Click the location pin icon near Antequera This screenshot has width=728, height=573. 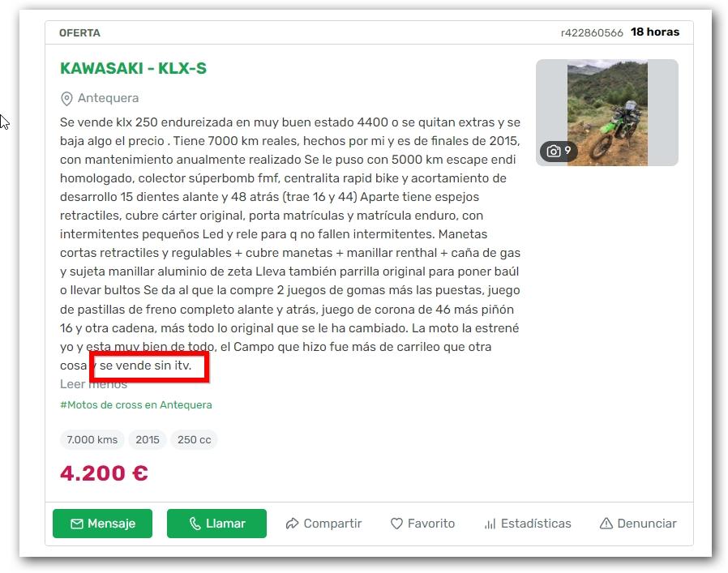coord(66,98)
